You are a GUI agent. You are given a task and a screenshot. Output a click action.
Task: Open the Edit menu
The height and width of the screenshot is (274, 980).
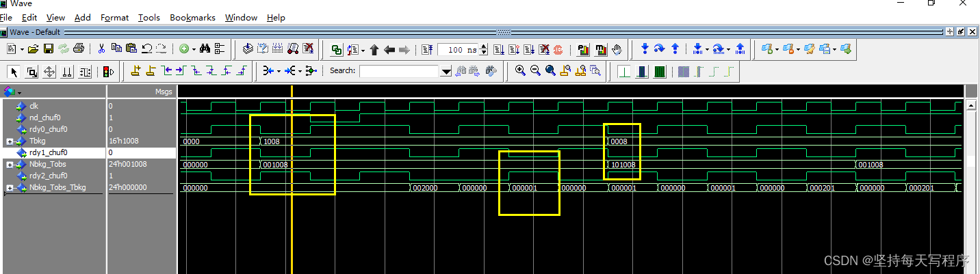[x=29, y=17]
